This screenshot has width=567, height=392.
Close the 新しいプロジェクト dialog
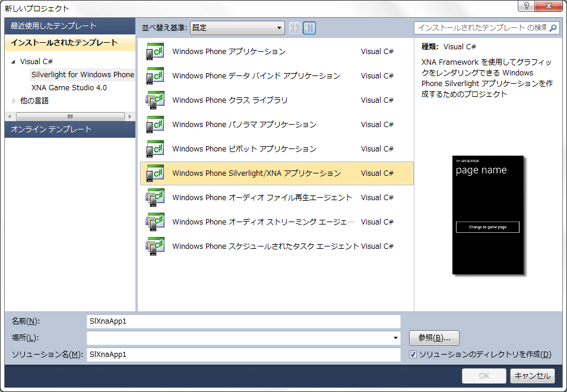click(549, 6)
